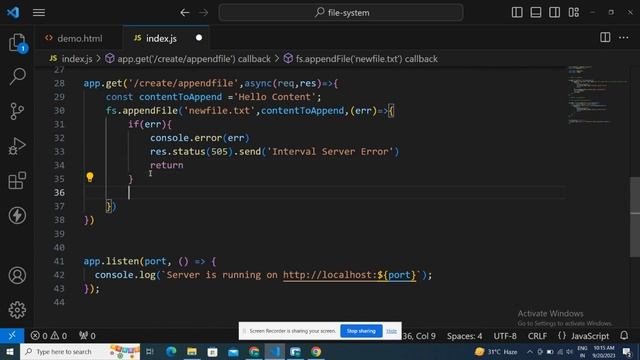Show hidden system tray icons chevron
The image size is (640, 360).
(529, 351)
